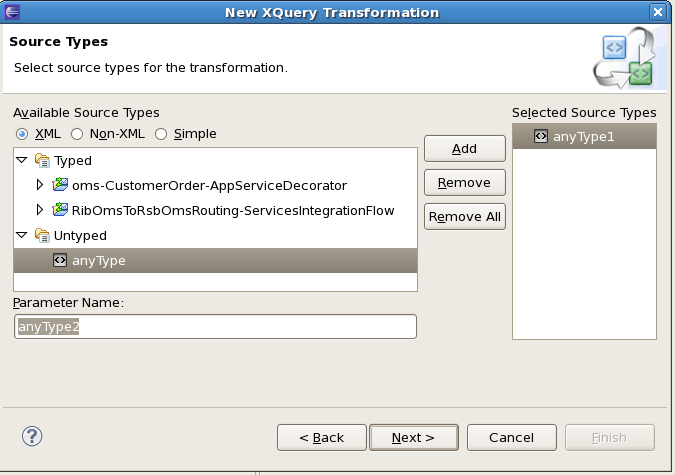This screenshot has height=475, width=675.
Task: Click the RibOmsToRsbOmsRouting project icon
Action: tap(60, 210)
